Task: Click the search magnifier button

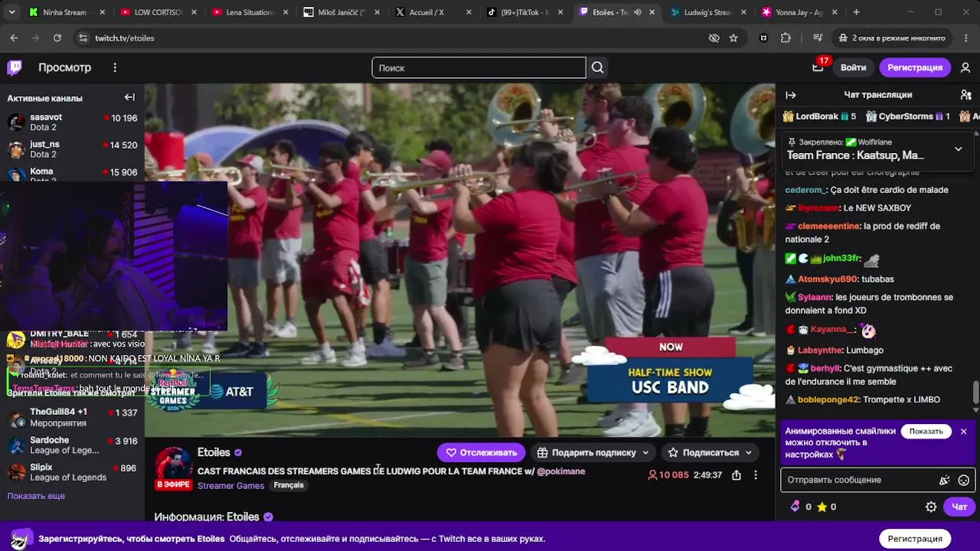Action: point(598,67)
